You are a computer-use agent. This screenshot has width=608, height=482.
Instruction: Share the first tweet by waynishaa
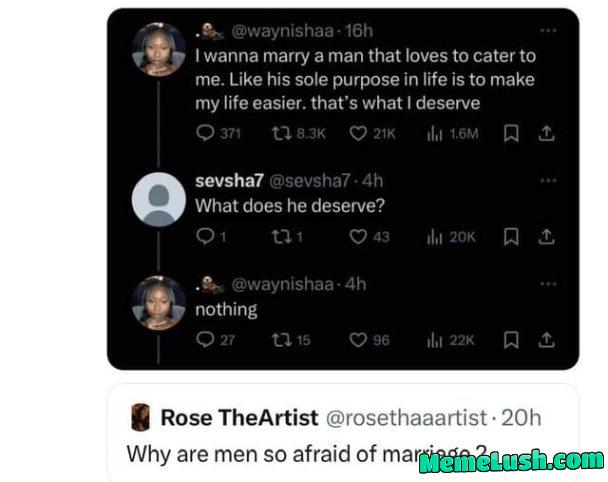pyautogui.click(x=546, y=134)
